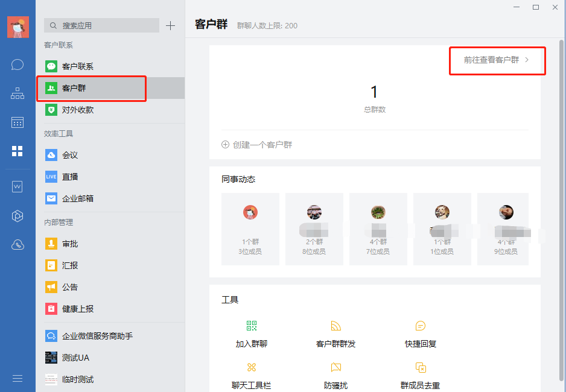
Task: Open first colleague card with 1个群
Action: [250, 229]
